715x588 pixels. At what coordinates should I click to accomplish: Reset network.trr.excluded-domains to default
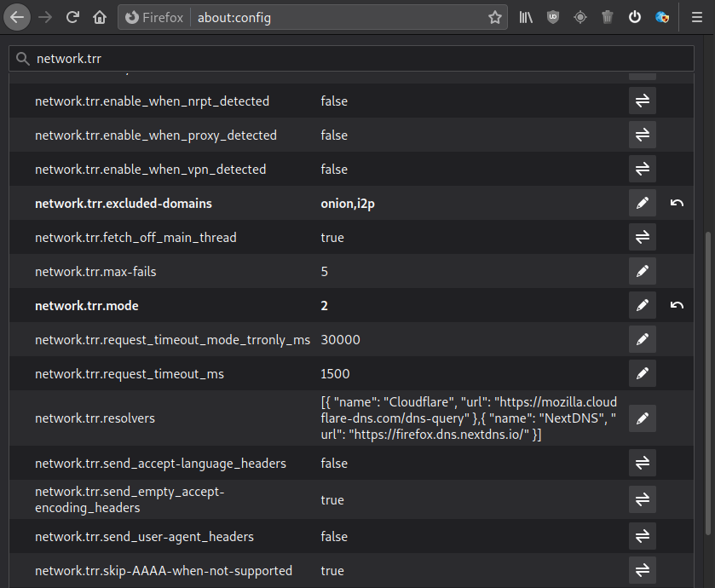(677, 203)
